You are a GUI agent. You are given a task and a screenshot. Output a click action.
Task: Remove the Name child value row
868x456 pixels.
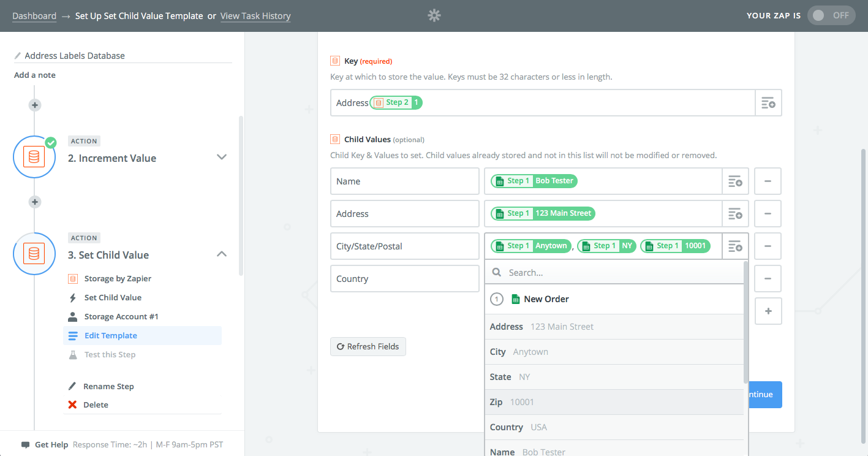click(768, 181)
